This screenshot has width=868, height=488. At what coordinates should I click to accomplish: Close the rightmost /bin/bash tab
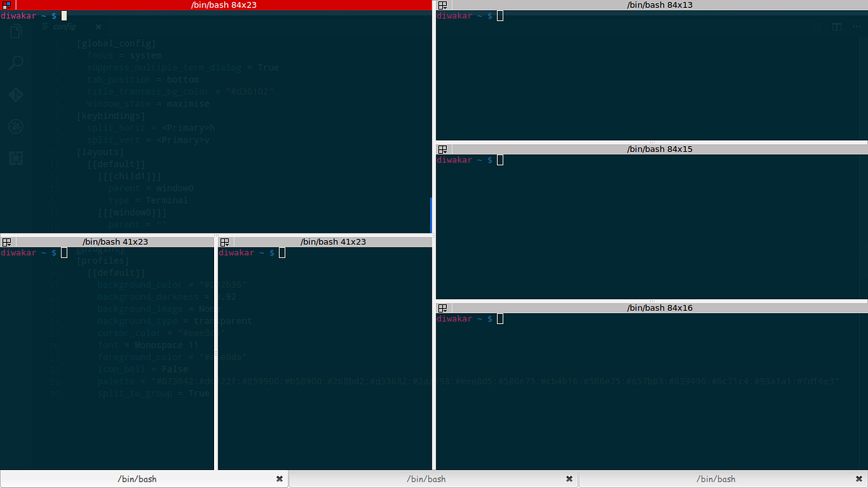[859, 479]
